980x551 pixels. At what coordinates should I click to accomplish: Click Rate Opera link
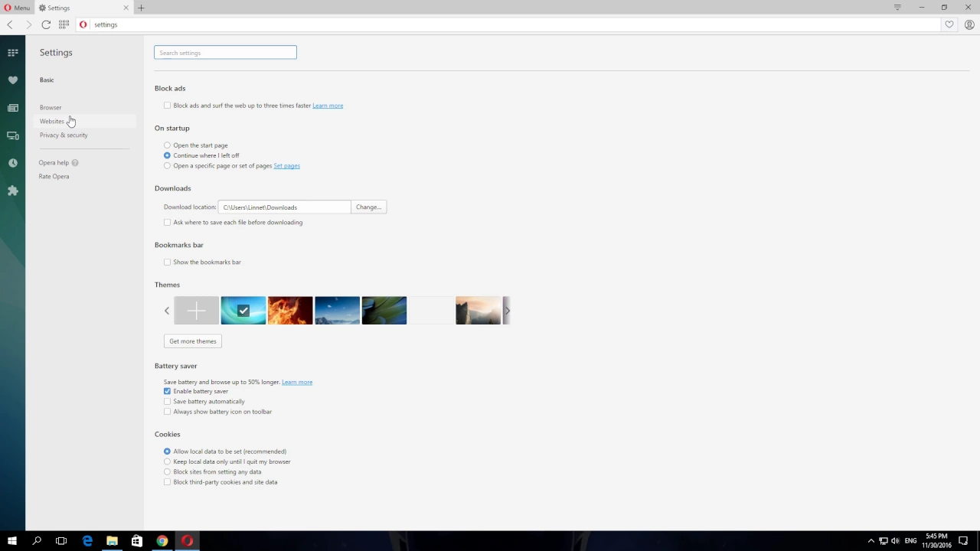[54, 176]
